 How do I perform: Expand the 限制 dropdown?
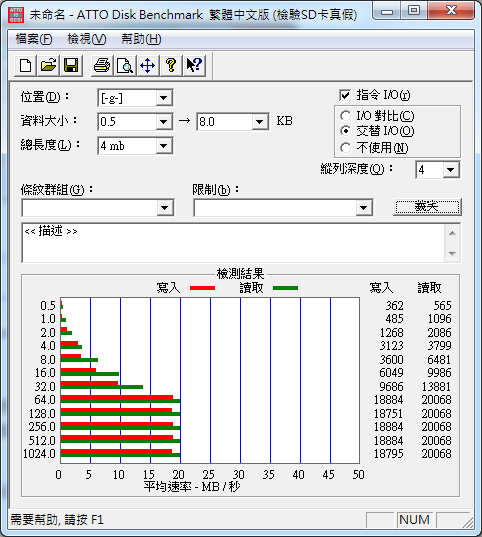pyautogui.click(x=363, y=208)
